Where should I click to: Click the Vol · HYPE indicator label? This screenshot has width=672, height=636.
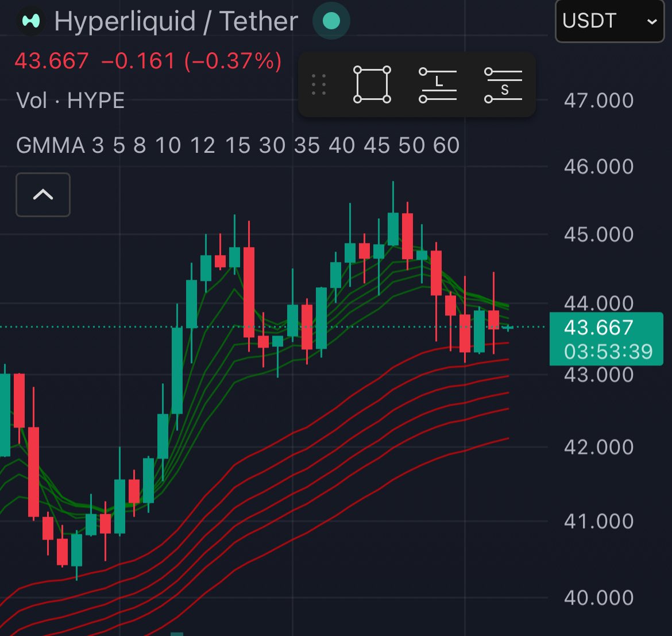[x=70, y=101]
